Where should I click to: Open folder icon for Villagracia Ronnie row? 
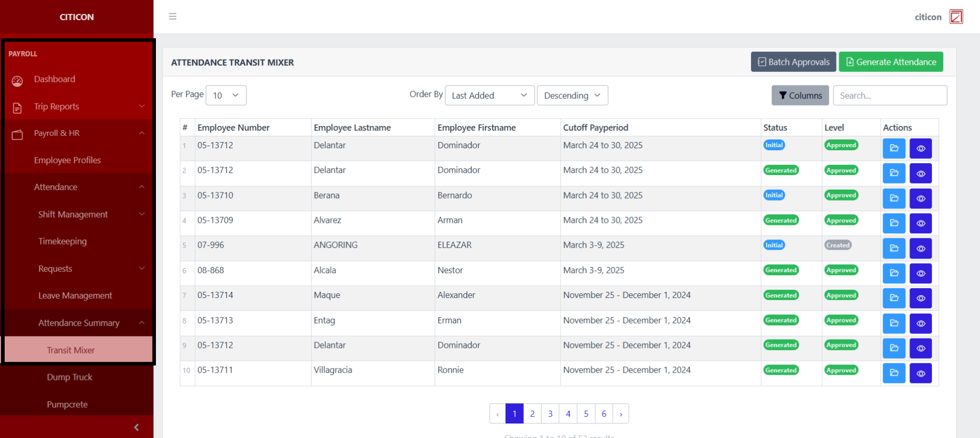pos(893,373)
